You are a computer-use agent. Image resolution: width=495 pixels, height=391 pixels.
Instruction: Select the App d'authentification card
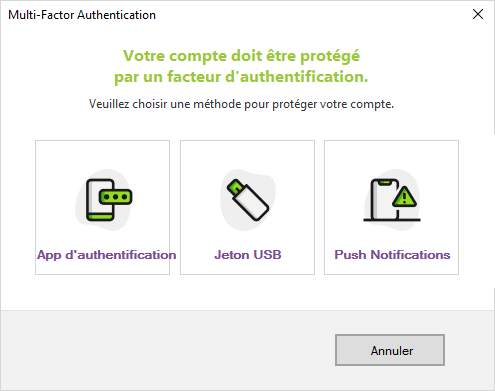pos(102,207)
